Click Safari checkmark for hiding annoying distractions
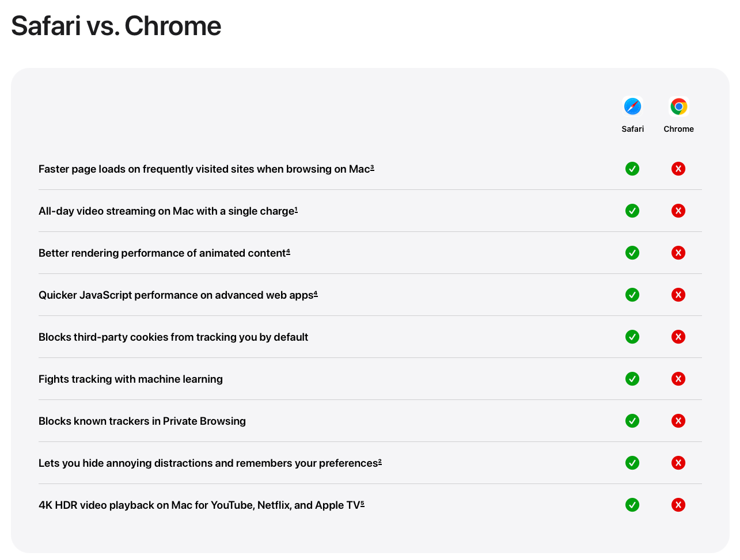The image size is (740, 560). [632, 463]
